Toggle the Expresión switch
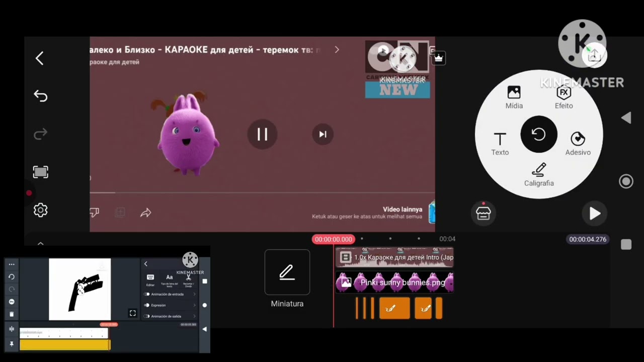Image resolution: width=644 pixels, height=362 pixels. pos(147,305)
